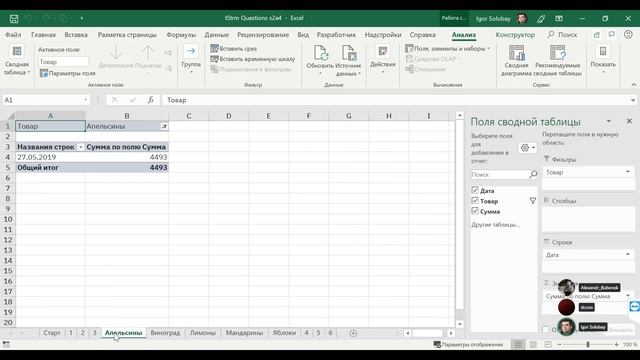Toggle the Товар field checkbox
The height and width of the screenshot is (360, 640).
pyautogui.click(x=475, y=201)
